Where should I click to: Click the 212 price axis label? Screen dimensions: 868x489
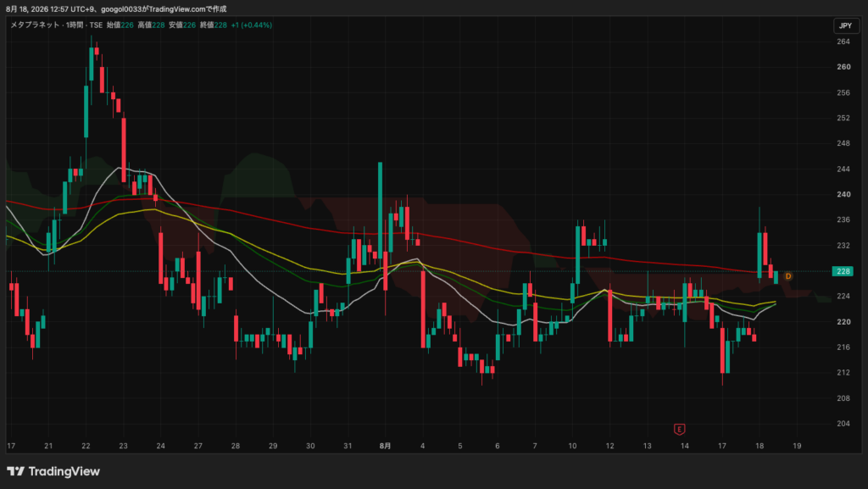(x=843, y=372)
